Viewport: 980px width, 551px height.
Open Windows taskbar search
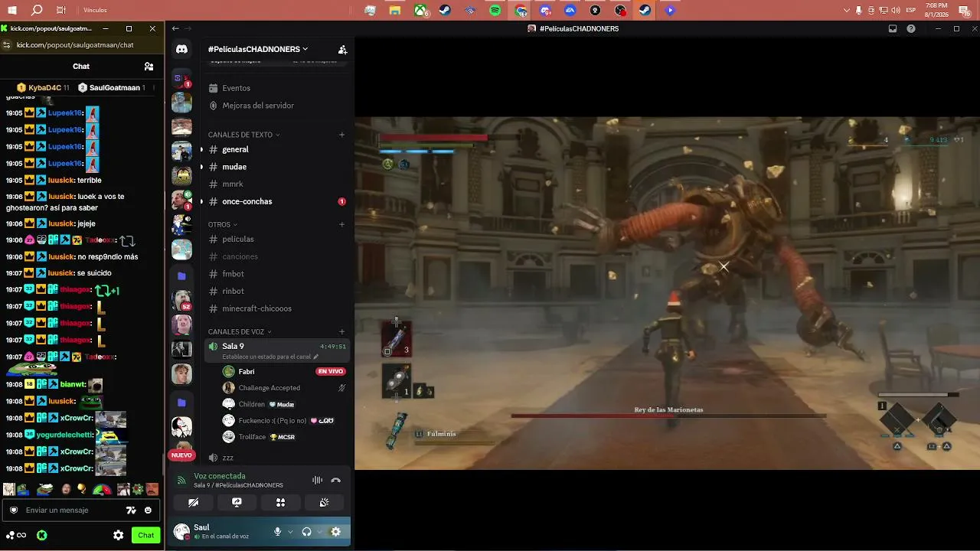point(37,11)
